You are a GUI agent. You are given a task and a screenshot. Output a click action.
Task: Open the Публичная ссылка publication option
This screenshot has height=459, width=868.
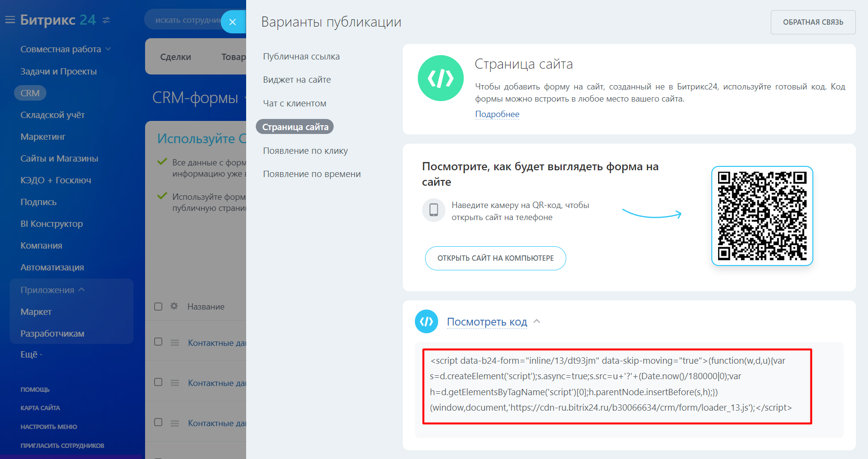pos(301,57)
